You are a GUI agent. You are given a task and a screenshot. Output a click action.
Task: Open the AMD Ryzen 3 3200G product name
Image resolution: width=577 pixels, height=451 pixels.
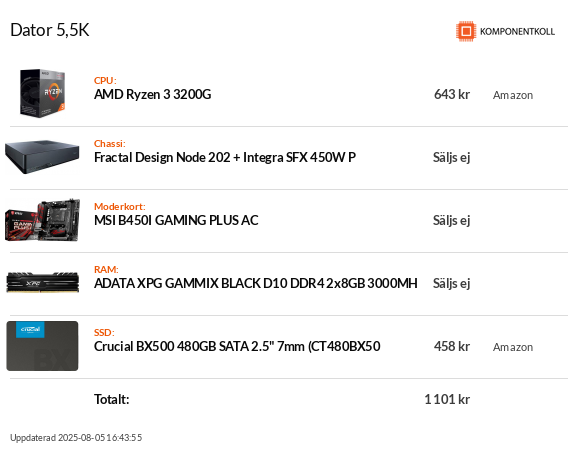[152, 95]
